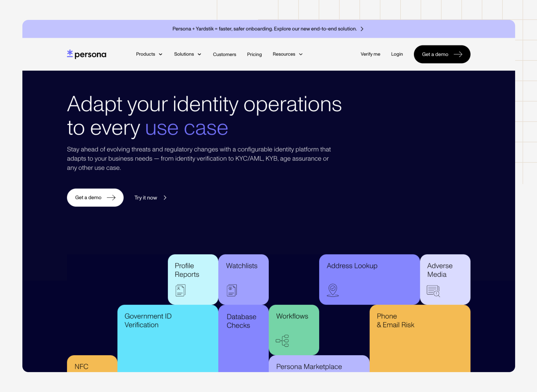Open the Solutions menu
This screenshot has height=392, width=537.
(x=188, y=54)
